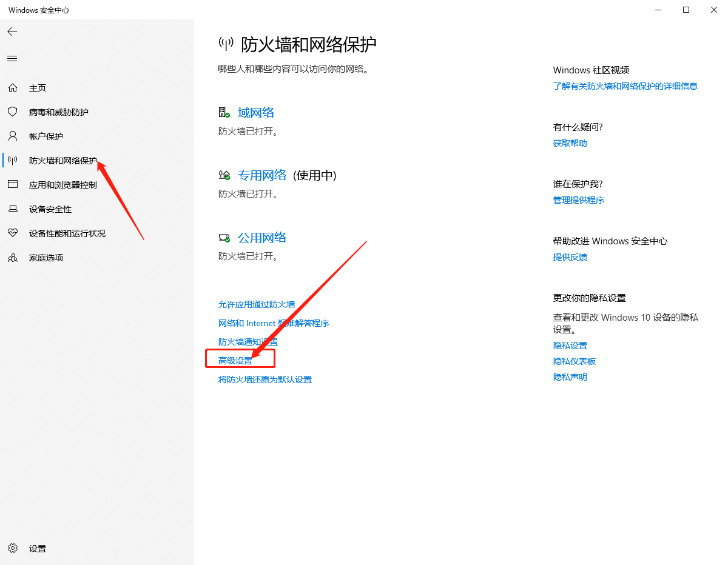Click the domain network building icon
The image size is (728, 565).
[x=224, y=113]
